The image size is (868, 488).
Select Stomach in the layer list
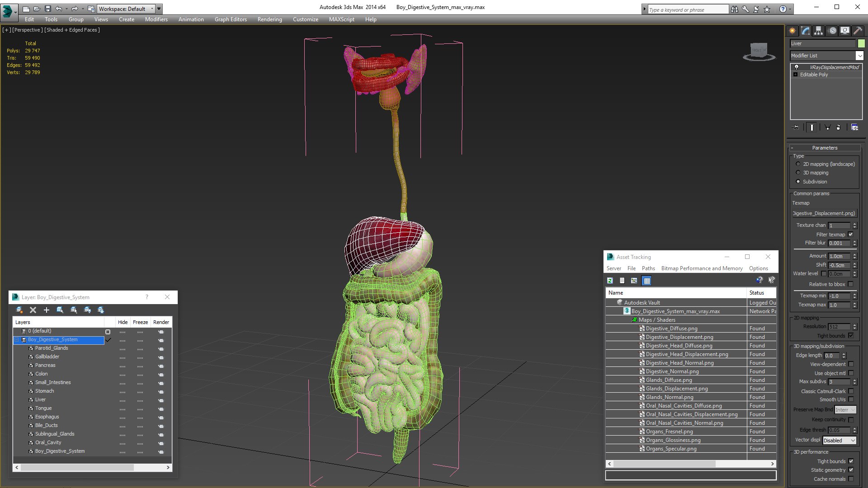44,391
